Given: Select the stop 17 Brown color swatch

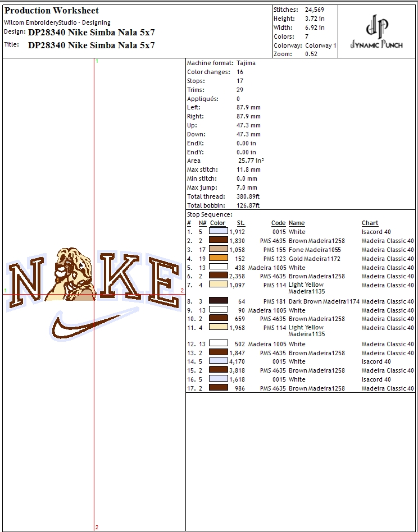Looking at the screenshot, I should (219, 388).
